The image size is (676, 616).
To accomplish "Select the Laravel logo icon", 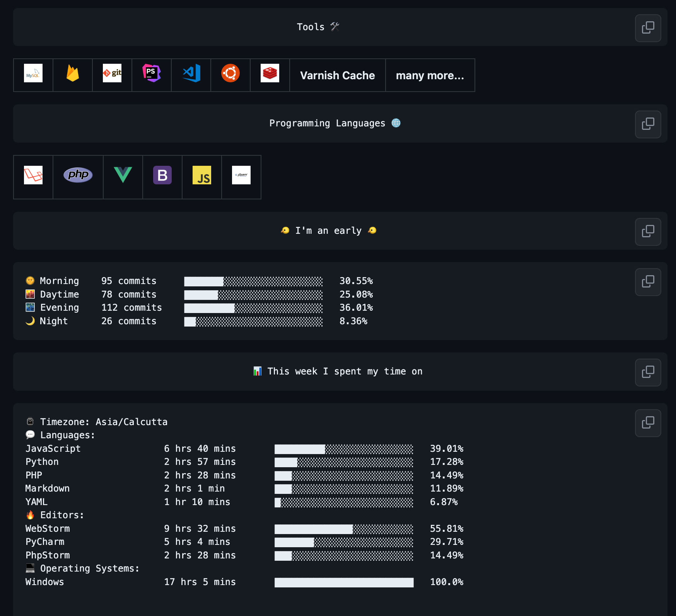I will 33,175.
